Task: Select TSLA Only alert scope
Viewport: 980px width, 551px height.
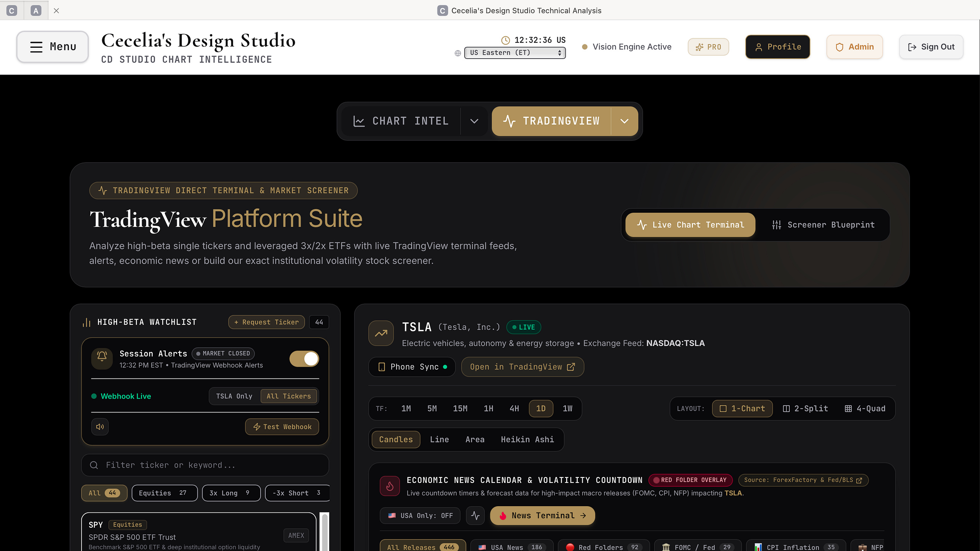Action: coord(234,396)
